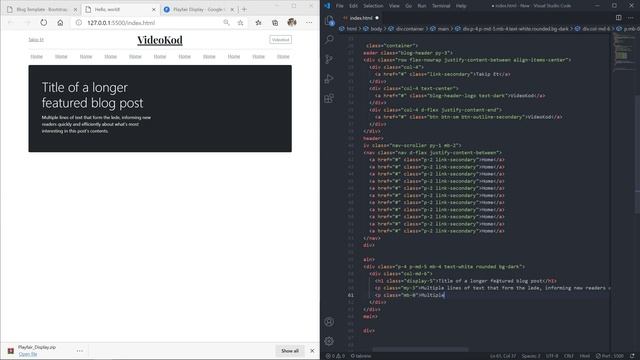Open the Help menu in VS Code

(x=461, y=6)
